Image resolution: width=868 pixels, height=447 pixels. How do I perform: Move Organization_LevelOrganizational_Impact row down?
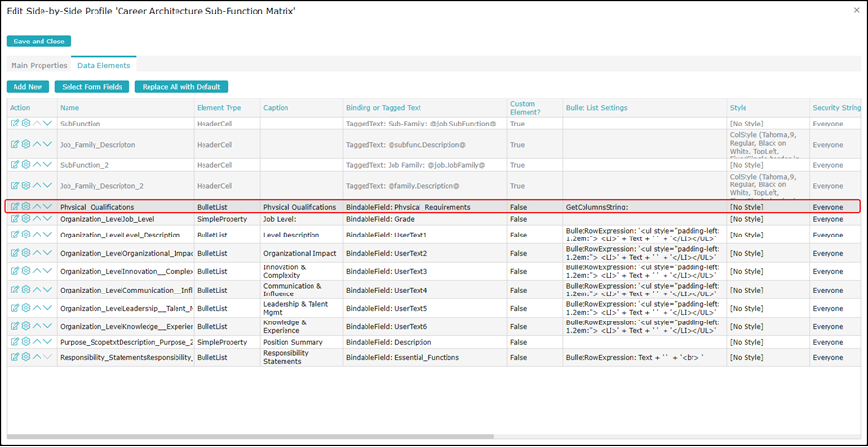[47, 253]
